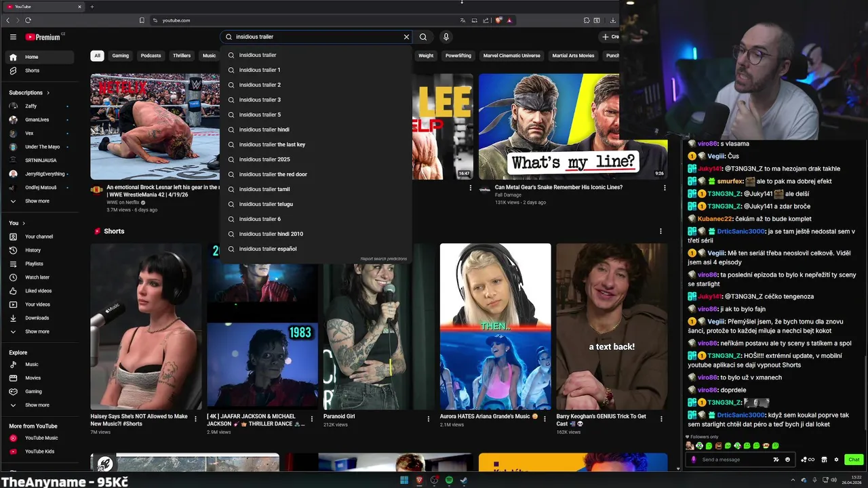
Task: Go back with the browser back arrow
Action: (8, 20)
